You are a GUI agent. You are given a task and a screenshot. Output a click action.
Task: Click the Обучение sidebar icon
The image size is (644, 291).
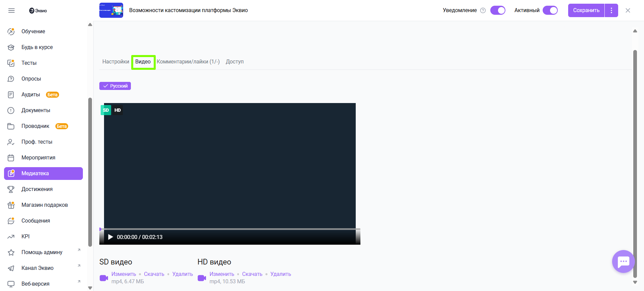click(x=11, y=32)
